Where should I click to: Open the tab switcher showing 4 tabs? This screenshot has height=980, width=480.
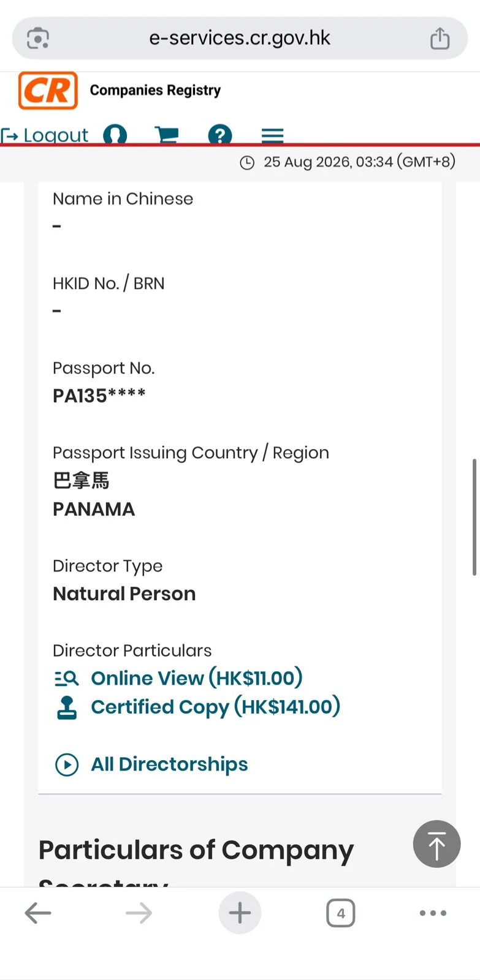341,913
